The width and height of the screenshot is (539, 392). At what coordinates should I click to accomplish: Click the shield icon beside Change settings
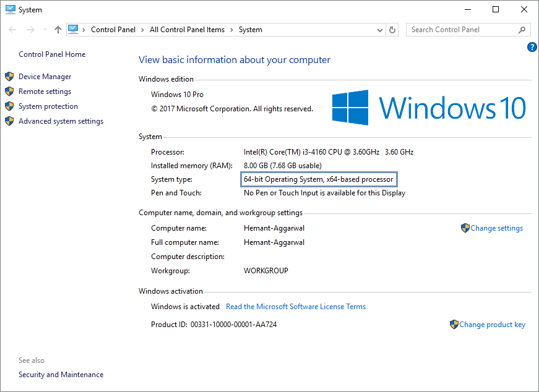(x=465, y=228)
